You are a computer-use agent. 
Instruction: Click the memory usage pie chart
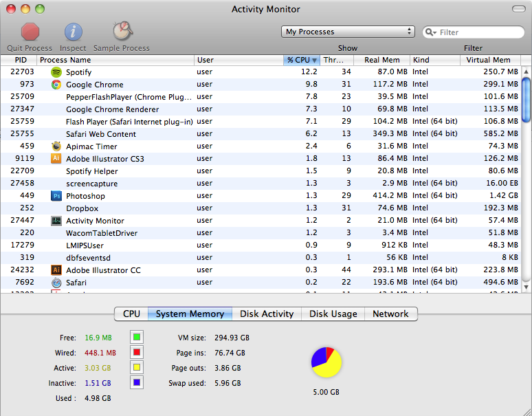pyautogui.click(x=326, y=362)
